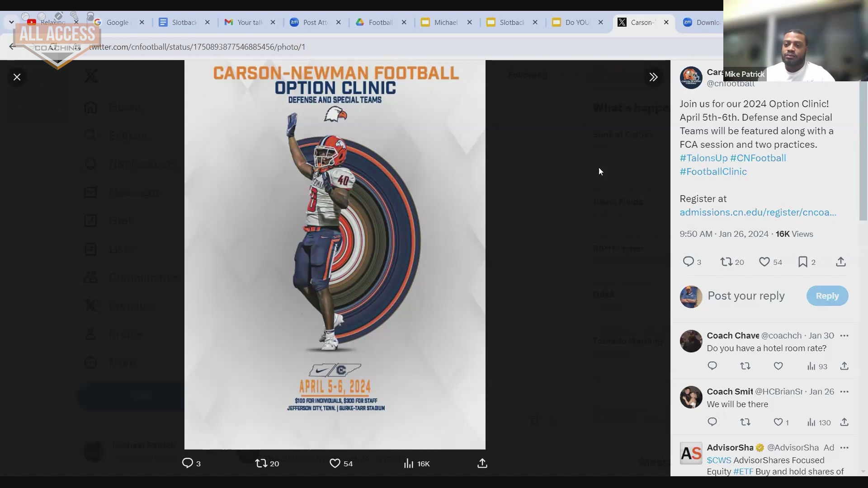Repost Coach Chave's comment

pos(745,366)
